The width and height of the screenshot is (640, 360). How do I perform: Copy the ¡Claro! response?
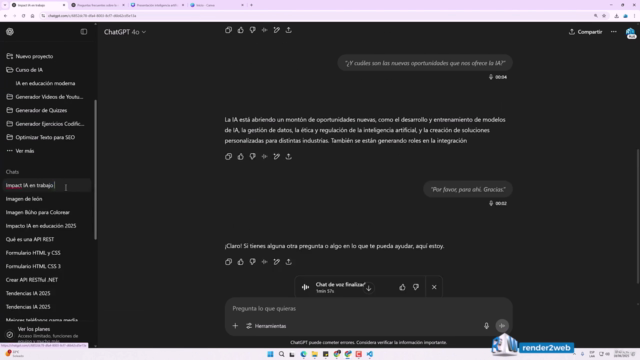(228, 262)
